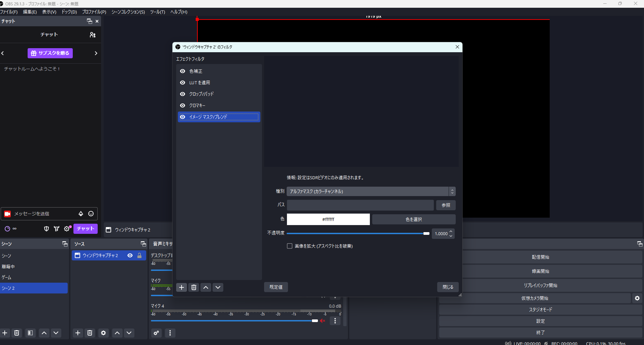Open ドック(D) menu
Viewport: 644px width, 345px height.
pos(69,12)
